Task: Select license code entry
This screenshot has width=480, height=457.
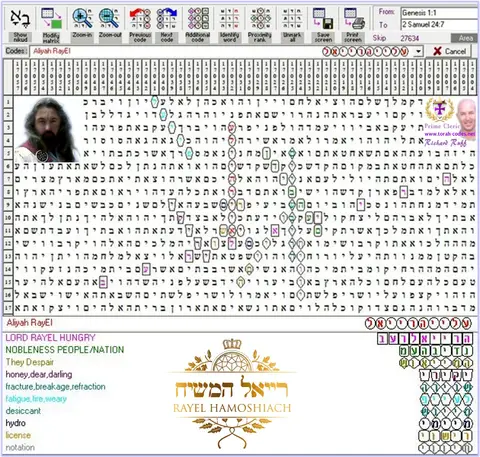Action: (x=18, y=435)
